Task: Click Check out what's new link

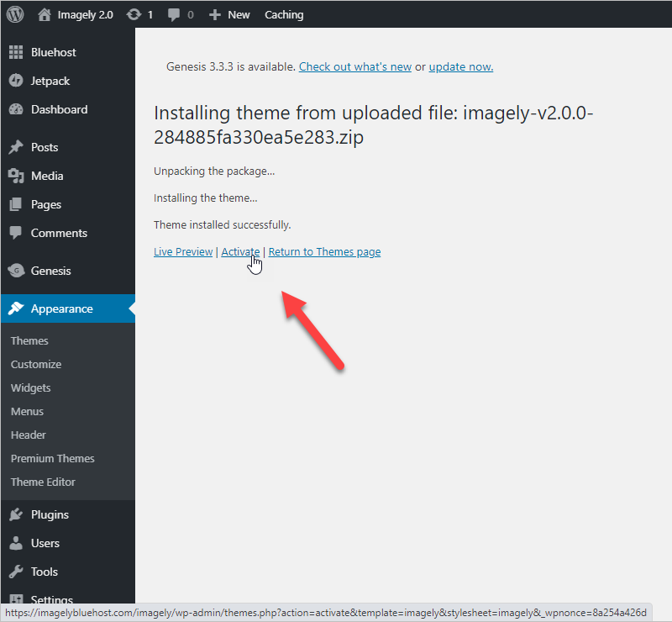Action: pyautogui.click(x=355, y=67)
